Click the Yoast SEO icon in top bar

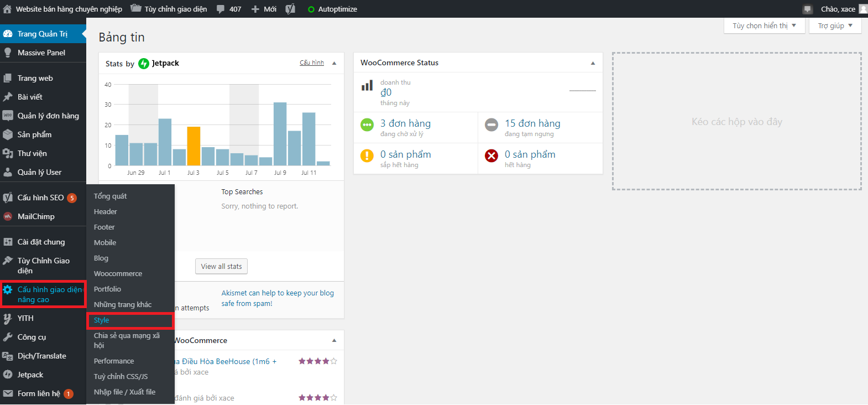point(290,9)
